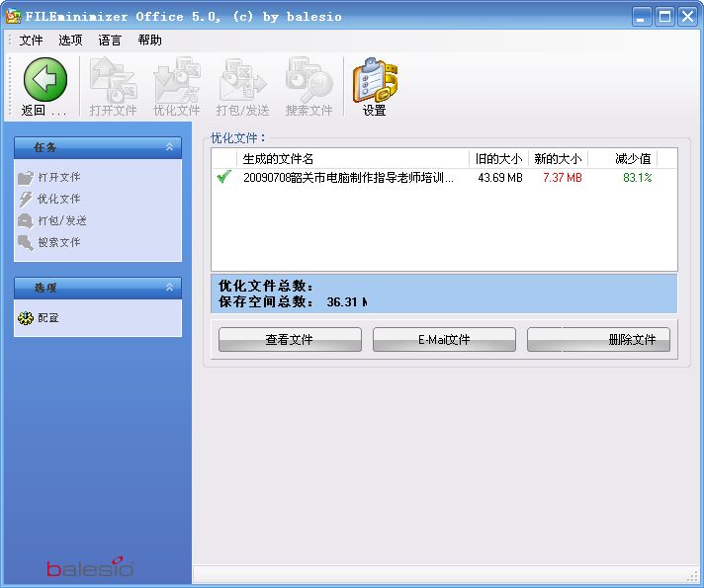
Task: Collapse the 任务 panel with chevron
Action: 169,147
